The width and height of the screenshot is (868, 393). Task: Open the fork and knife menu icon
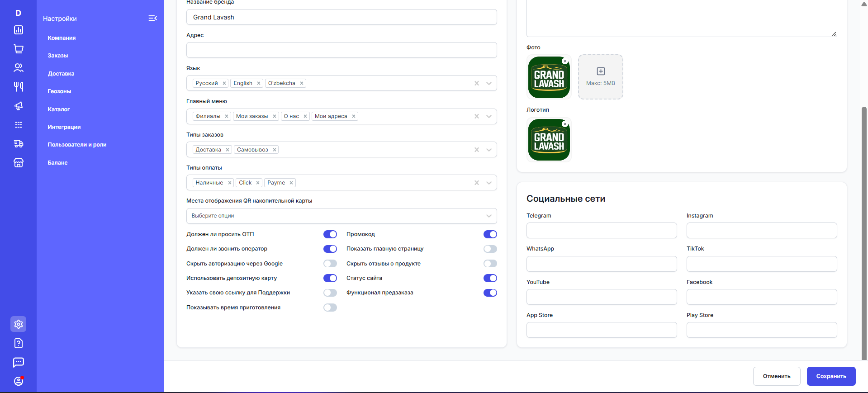point(19,86)
